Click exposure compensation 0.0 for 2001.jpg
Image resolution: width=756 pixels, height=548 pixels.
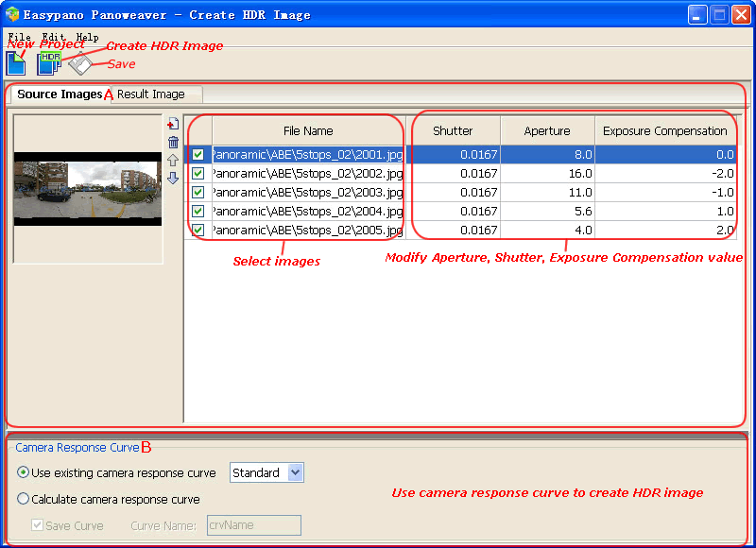point(665,154)
